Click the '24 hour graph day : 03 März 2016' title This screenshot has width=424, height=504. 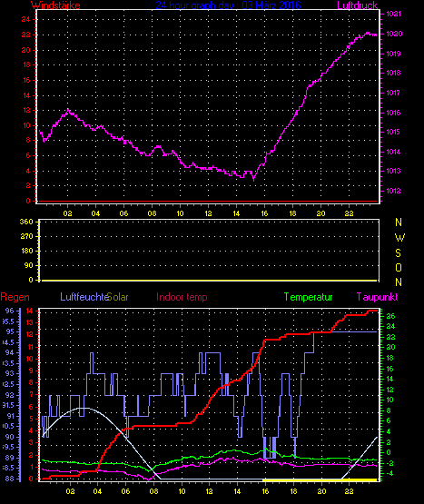tap(228, 5)
